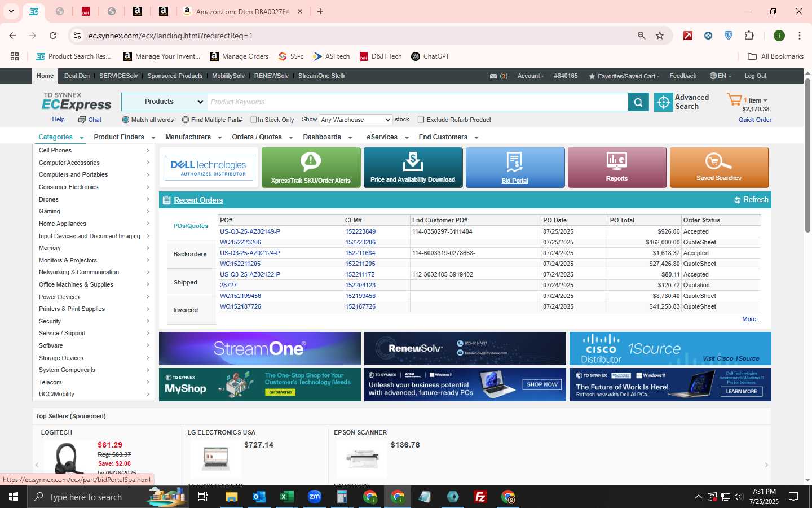Open the Any Warehouse dropdown

356,120
